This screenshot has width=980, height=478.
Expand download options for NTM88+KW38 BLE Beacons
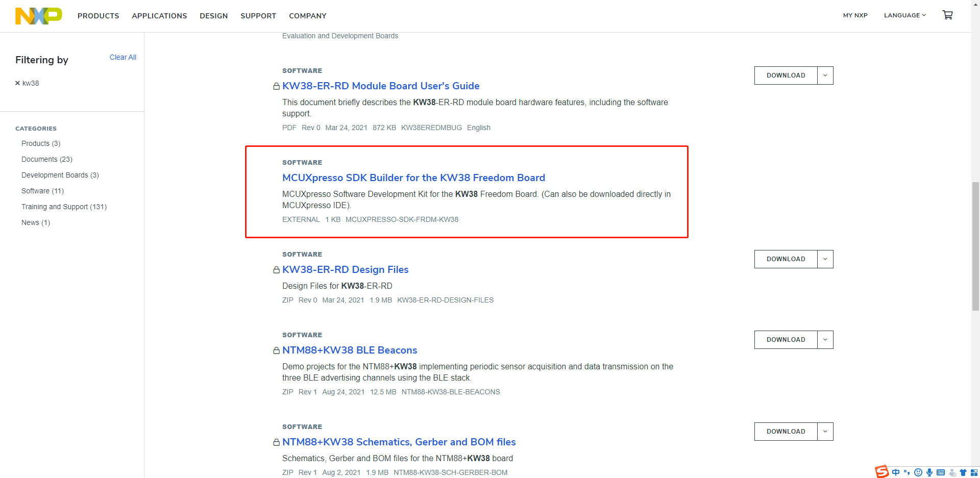pos(825,340)
